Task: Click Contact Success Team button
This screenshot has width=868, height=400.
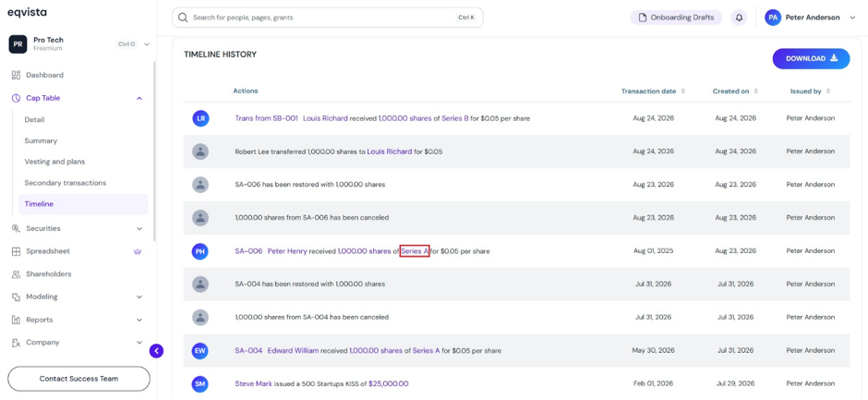Action: [78, 379]
